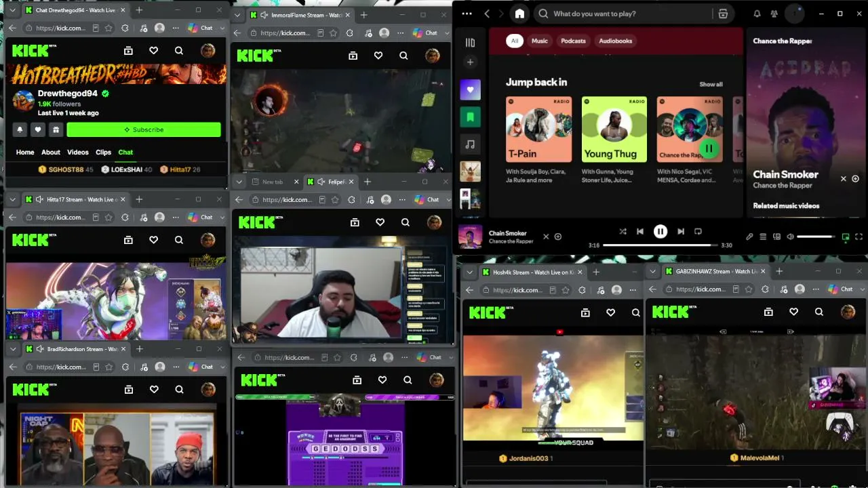
Task: Pause the Chance the Rapper radio card
Action: click(708, 148)
